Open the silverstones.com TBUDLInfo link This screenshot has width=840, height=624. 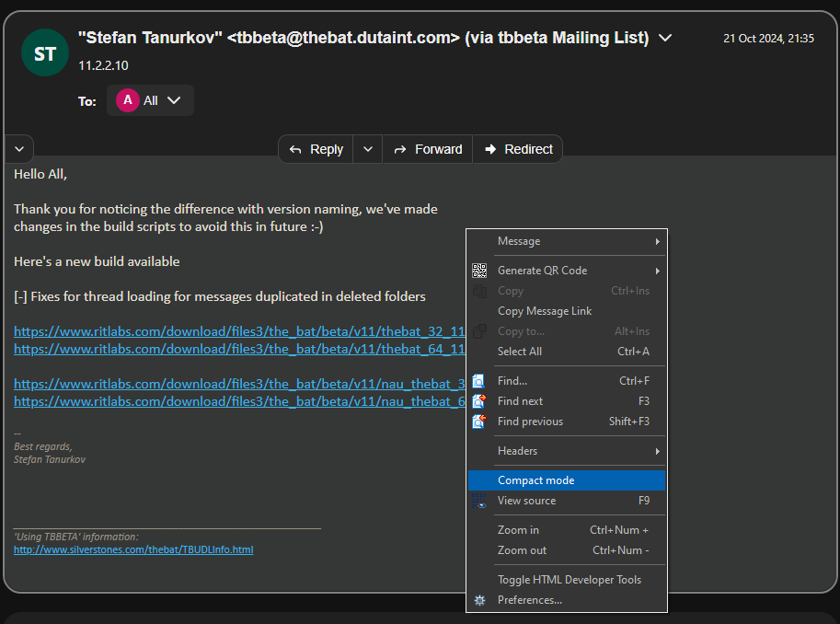133,549
